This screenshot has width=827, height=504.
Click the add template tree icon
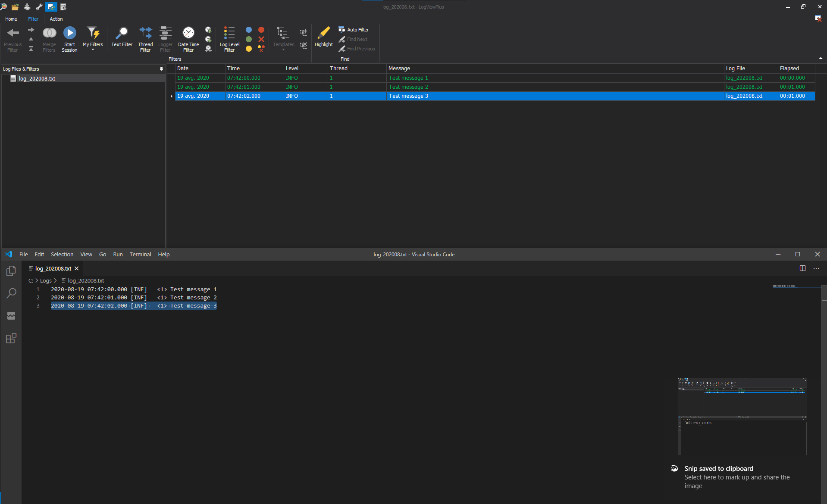point(304,33)
